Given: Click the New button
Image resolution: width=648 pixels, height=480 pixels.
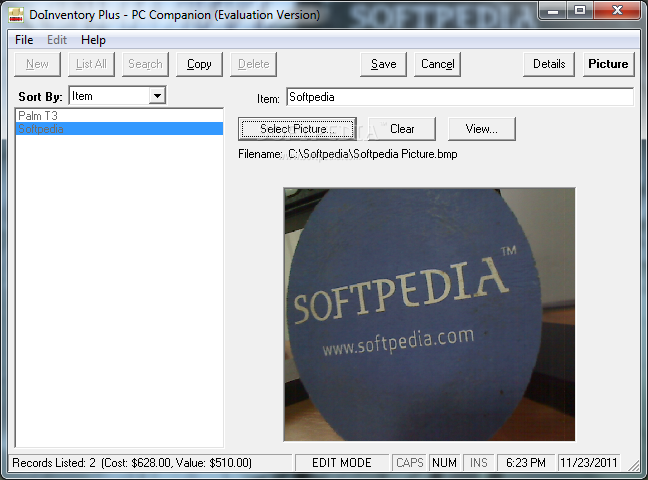Looking at the screenshot, I should click(38, 64).
